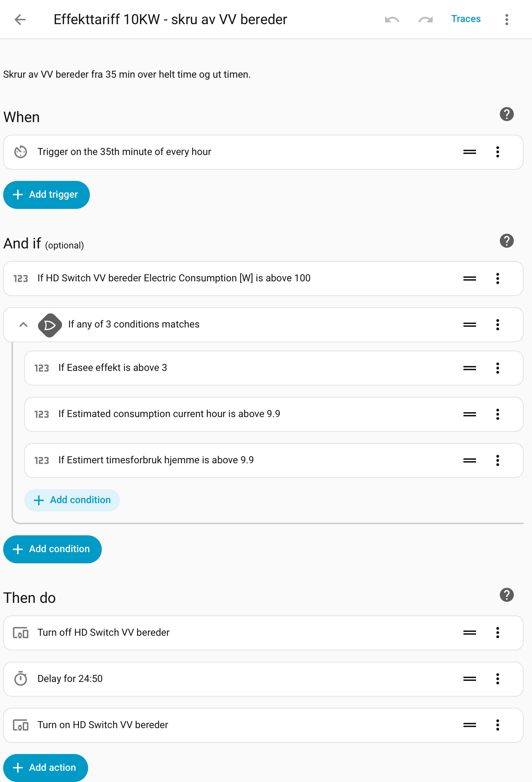Screen dimensions: 532x782
Task: Open help for the Then do section
Action: (x=506, y=595)
